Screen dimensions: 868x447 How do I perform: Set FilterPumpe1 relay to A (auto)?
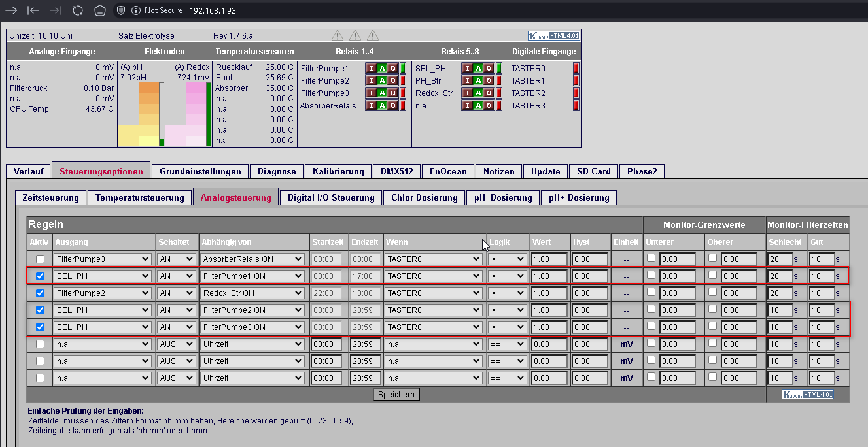coord(382,68)
